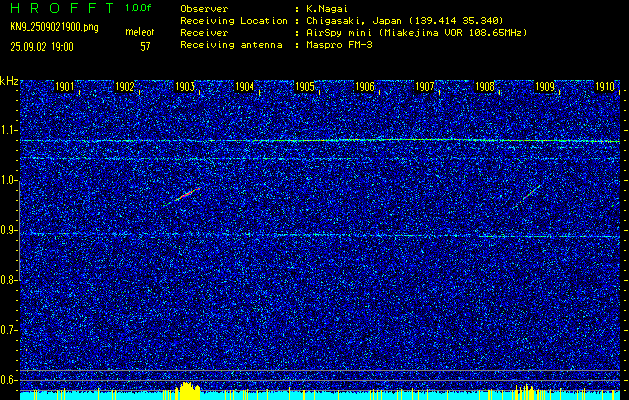Viewport: 629px width, 400px height.
Task: Click the yellow power spikes below 1909
Action: click(x=525, y=391)
